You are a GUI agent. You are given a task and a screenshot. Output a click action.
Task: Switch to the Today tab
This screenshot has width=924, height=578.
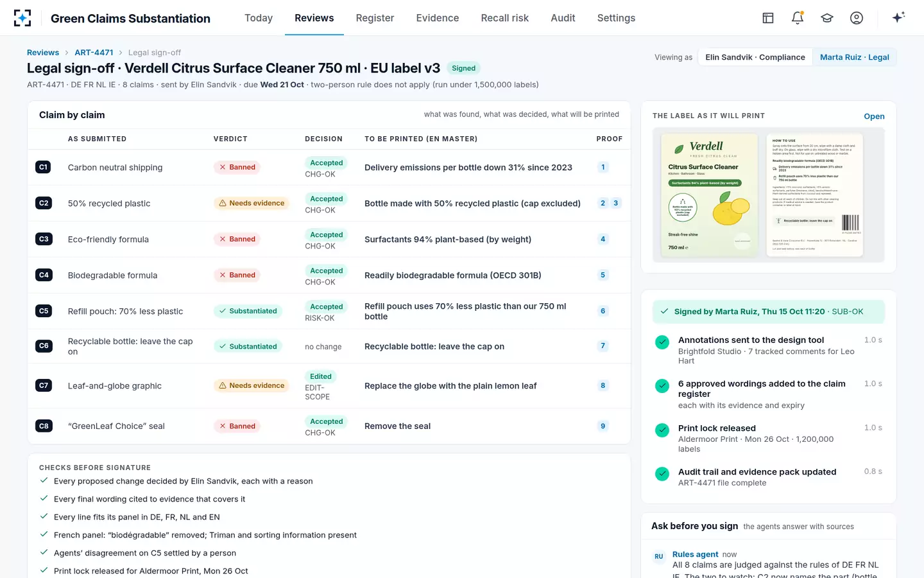259,18
